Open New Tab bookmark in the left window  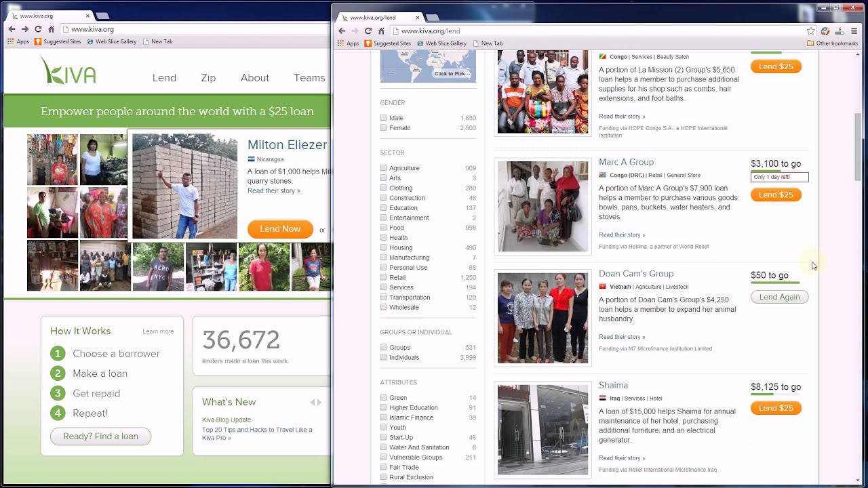[x=157, y=41]
